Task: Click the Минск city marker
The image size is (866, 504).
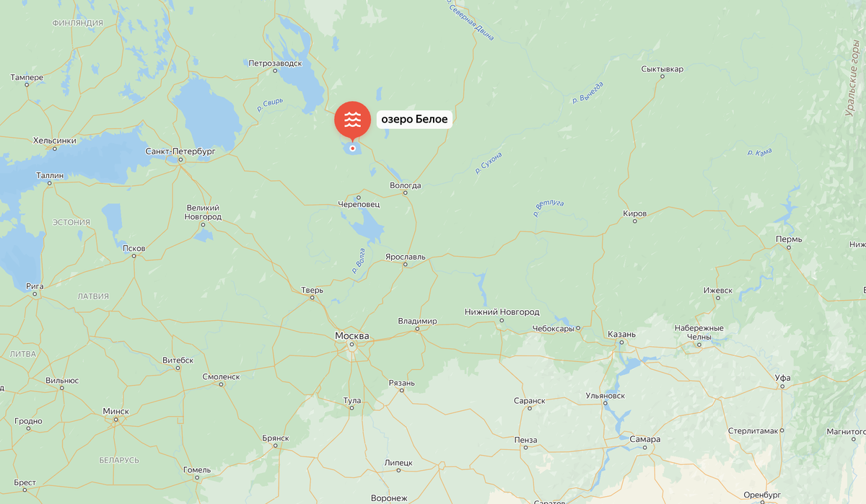Action: [x=115, y=420]
